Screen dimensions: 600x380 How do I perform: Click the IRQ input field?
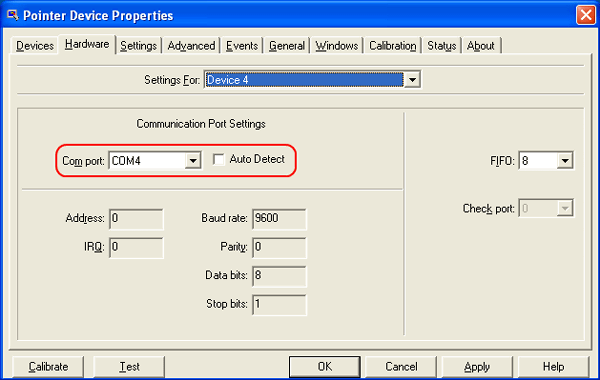(136, 248)
